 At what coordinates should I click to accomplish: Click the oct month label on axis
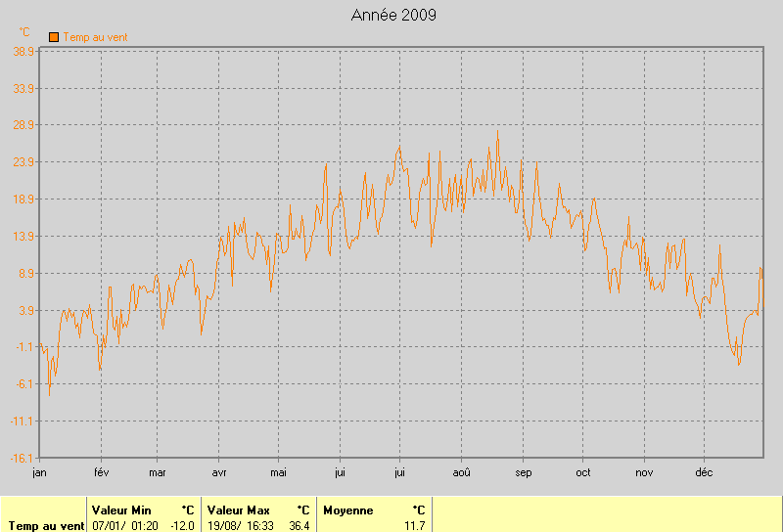click(582, 472)
